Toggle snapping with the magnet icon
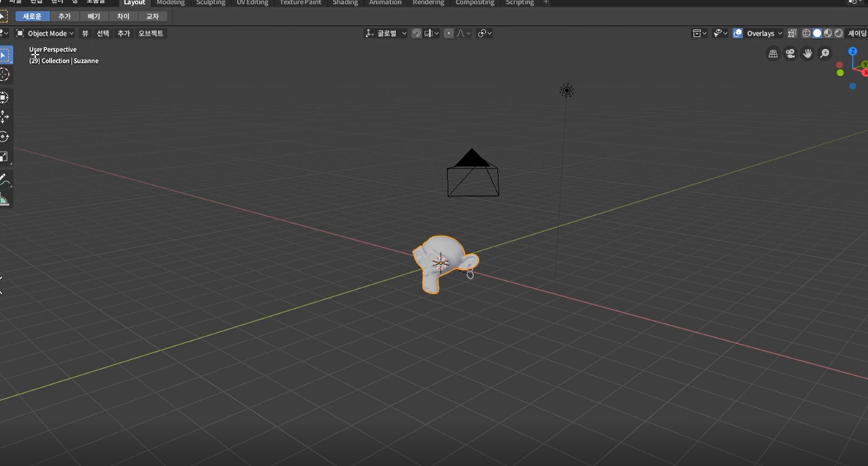 417,33
